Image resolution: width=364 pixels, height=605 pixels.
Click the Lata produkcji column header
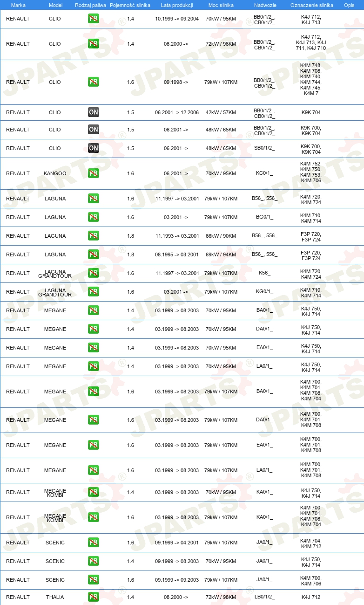pyautogui.click(x=177, y=5)
